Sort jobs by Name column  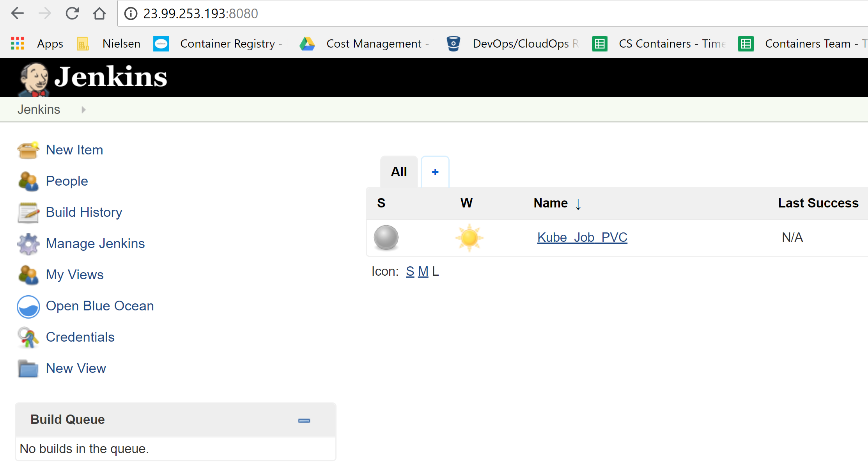551,203
